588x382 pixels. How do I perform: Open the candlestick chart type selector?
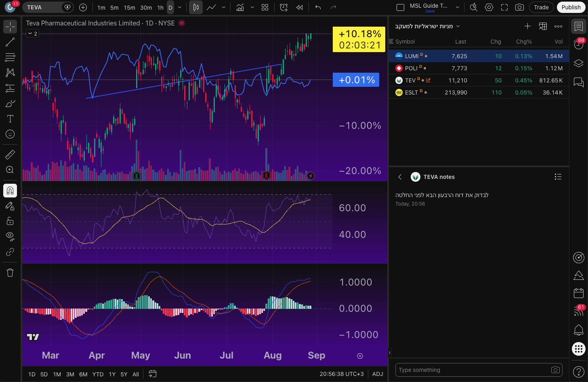tap(196, 7)
